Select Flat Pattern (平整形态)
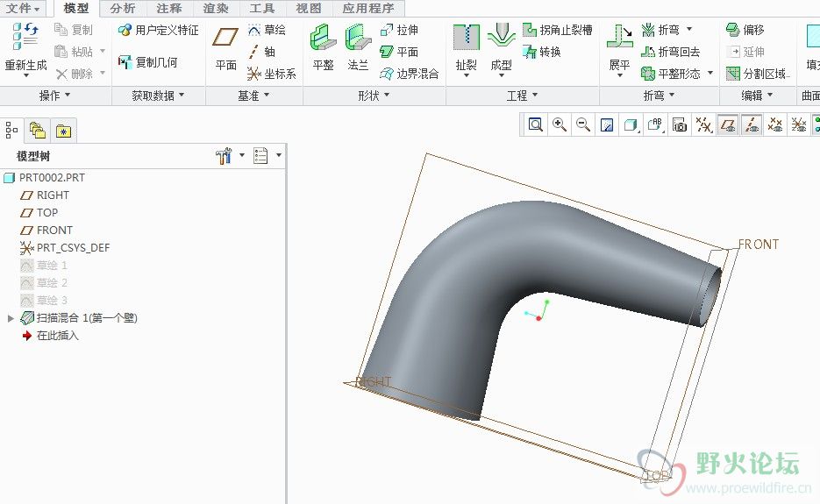The width and height of the screenshot is (820, 504). (x=671, y=74)
